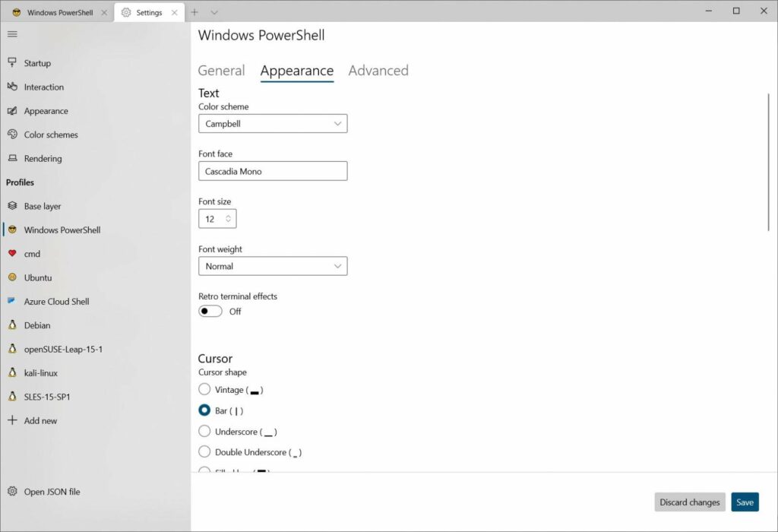Open Startup settings page

(x=95, y=62)
